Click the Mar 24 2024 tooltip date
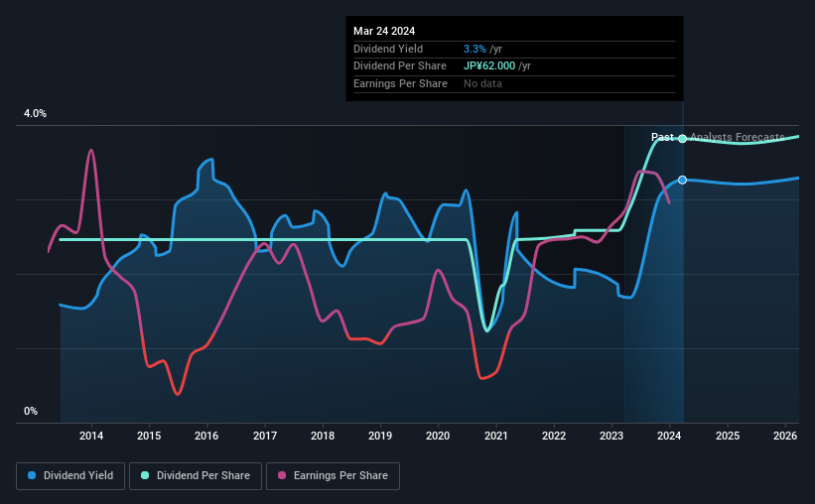 [384, 31]
